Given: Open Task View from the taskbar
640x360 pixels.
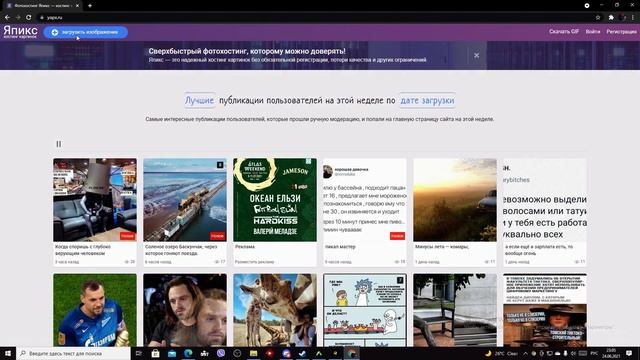Looking at the screenshot, I should [x=139, y=353].
